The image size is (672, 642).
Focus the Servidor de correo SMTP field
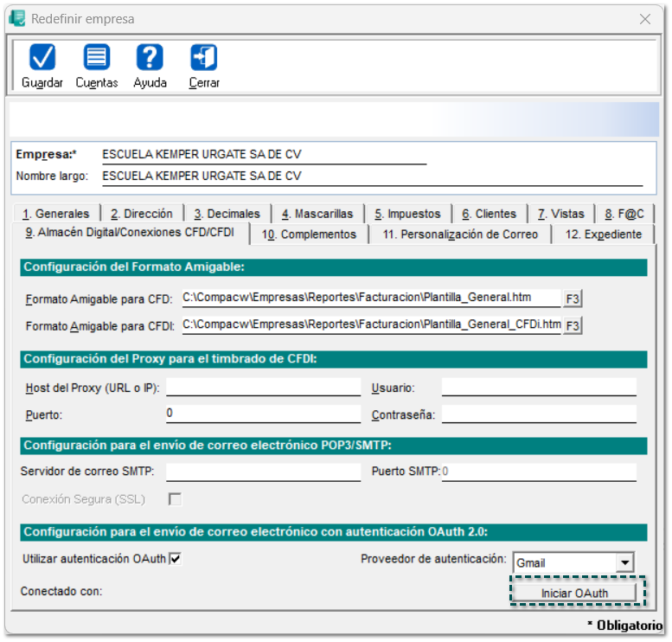pyautogui.click(x=263, y=472)
